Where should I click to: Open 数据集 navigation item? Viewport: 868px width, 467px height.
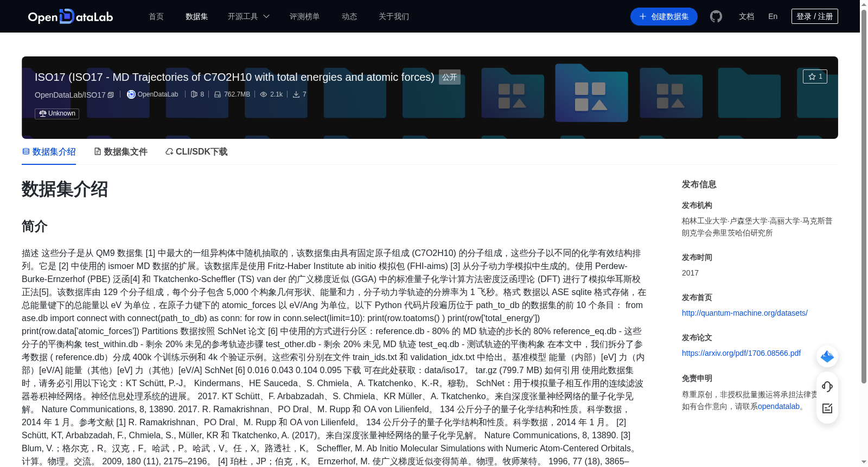coord(197,16)
